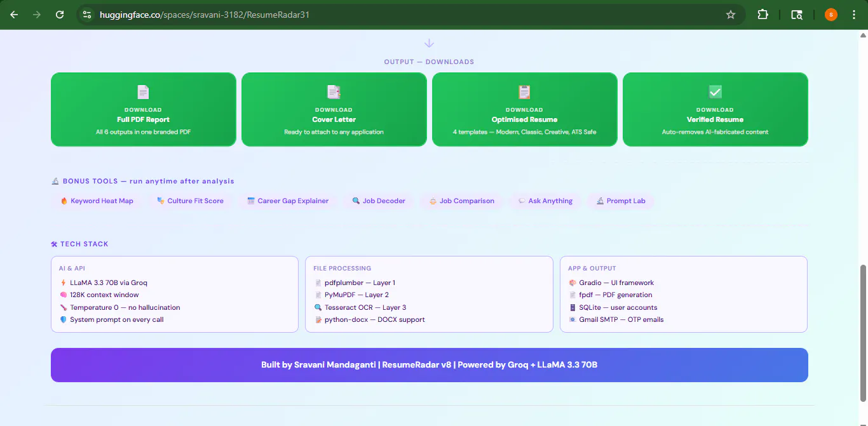
Task: Click the flask icon on Prompt Lab
Action: pyautogui.click(x=600, y=201)
